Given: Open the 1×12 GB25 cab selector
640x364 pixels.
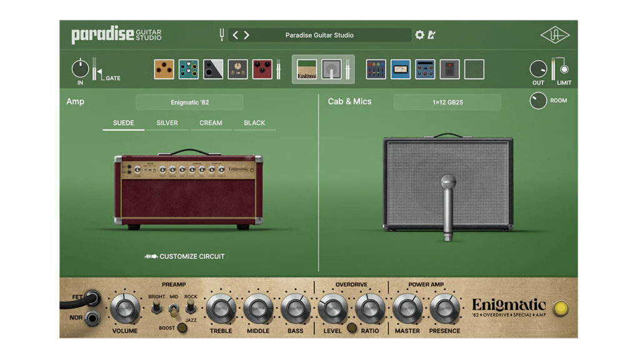Looking at the screenshot, I should [447, 102].
